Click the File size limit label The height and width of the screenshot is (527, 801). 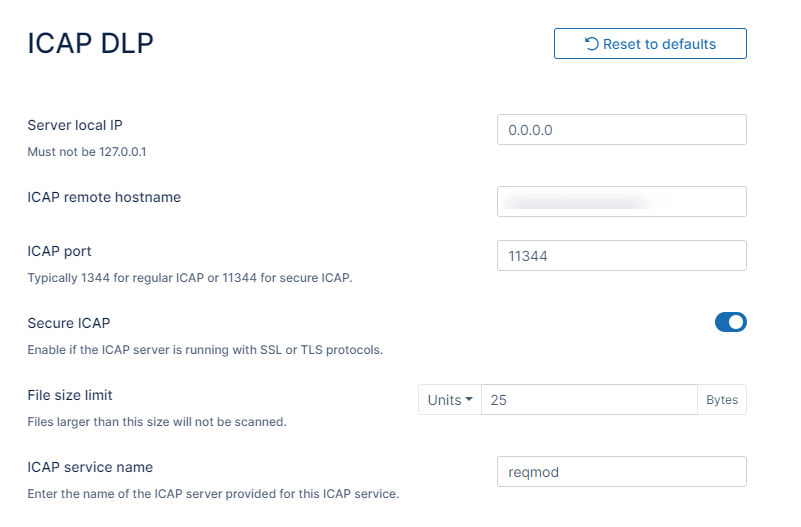pos(70,395)
